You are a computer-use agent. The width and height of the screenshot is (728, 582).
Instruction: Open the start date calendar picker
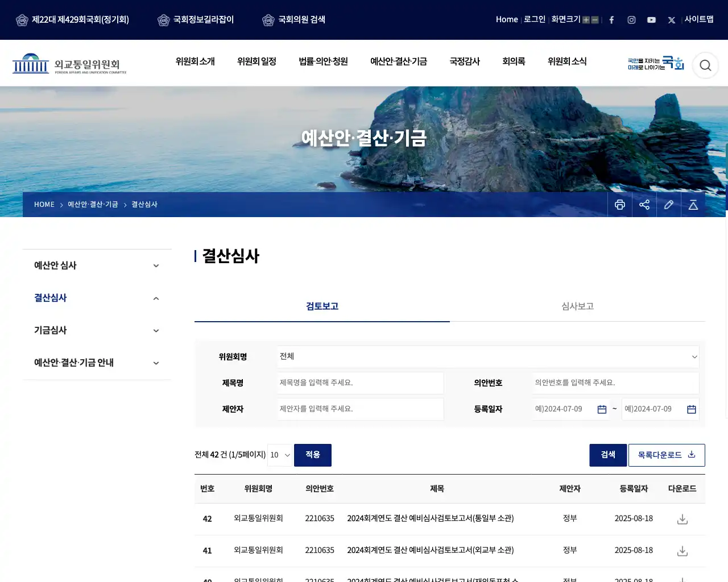(602, 409)
